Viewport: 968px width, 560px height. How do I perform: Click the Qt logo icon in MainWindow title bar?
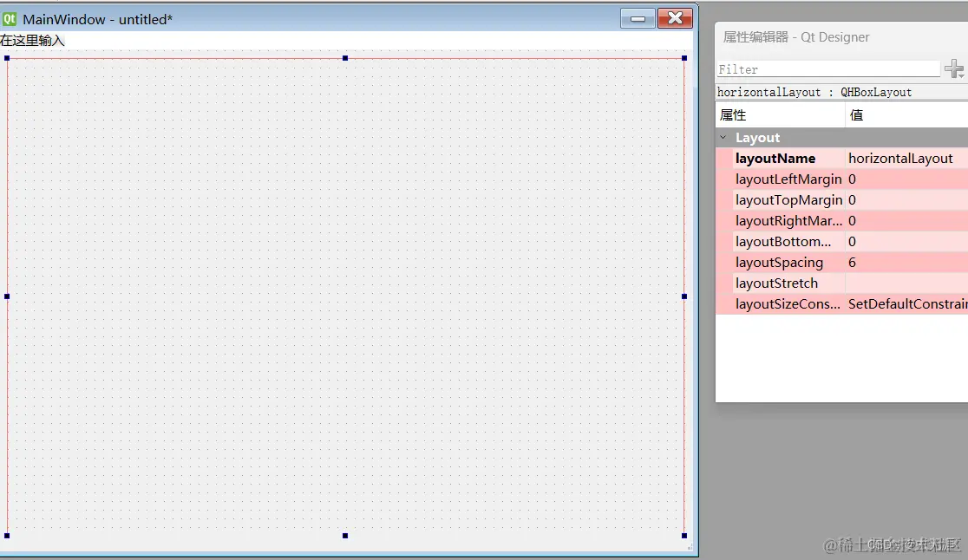pyautogui.click(x=10, y=19)
